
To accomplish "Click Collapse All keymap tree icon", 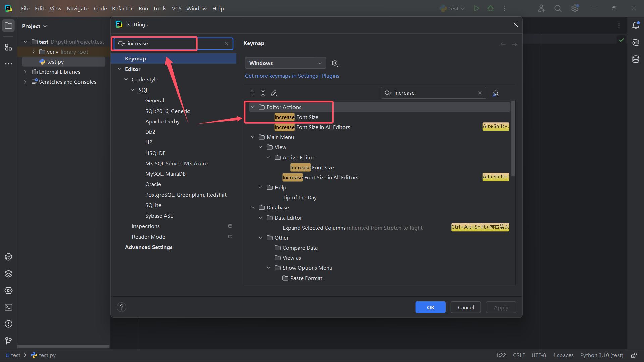I will (263, 93).
